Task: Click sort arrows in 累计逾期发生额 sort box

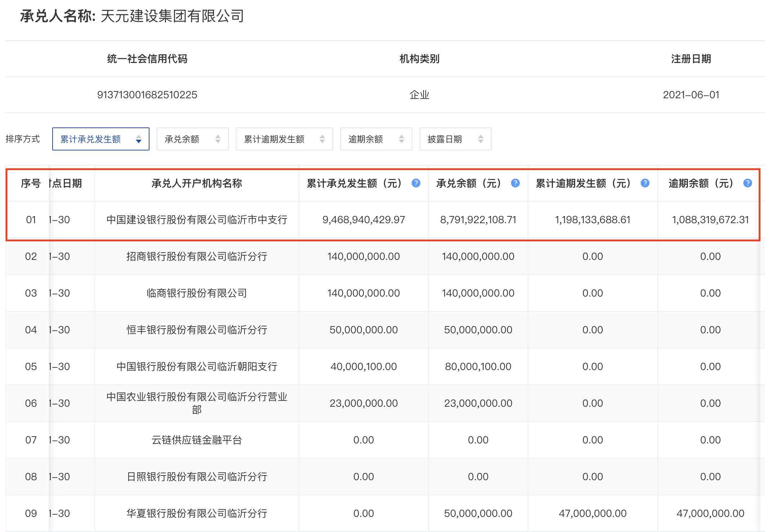Action: [x=322, y=139]
